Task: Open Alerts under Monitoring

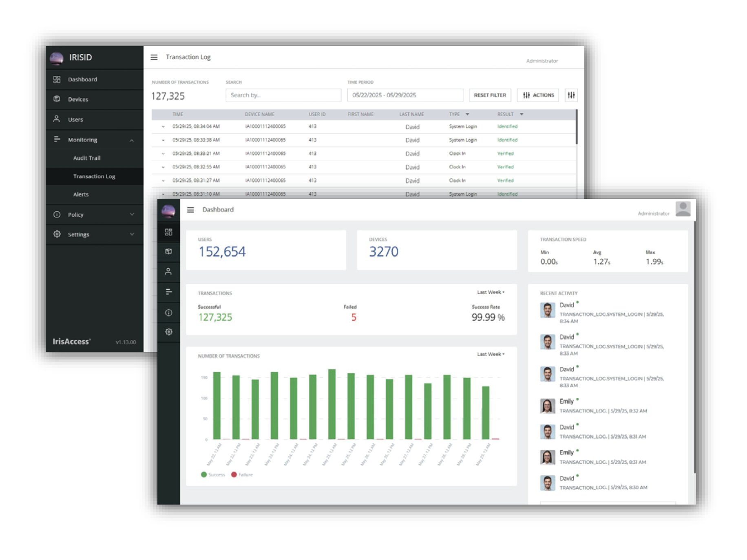Action: point(81,194)
